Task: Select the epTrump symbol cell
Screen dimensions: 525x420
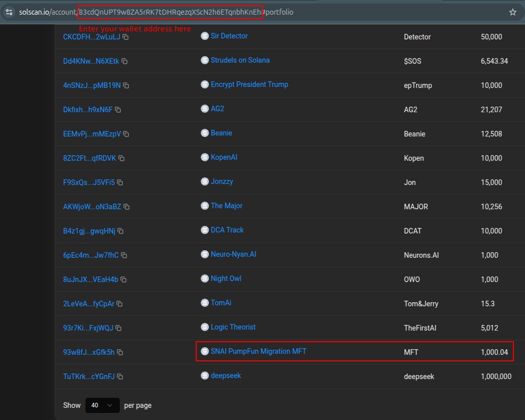Action: pyautogui.click(x=418, y=86)
